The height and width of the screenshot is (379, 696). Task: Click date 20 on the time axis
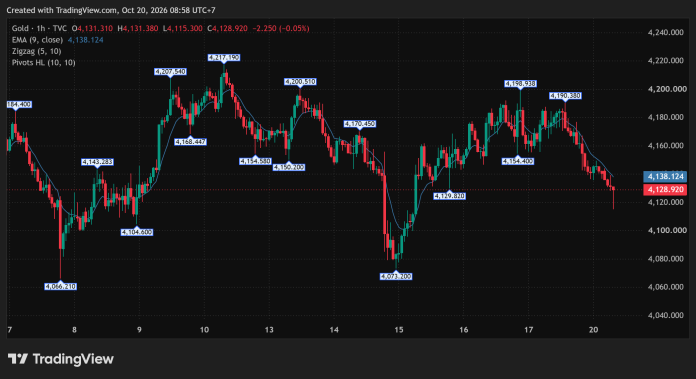click(x=593, y=330)
